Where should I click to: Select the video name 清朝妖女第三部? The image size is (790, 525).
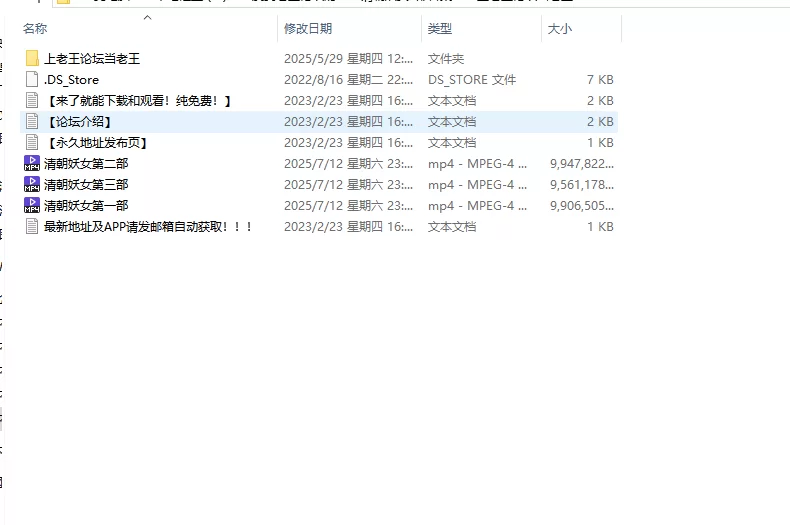(x=86, y=184)
